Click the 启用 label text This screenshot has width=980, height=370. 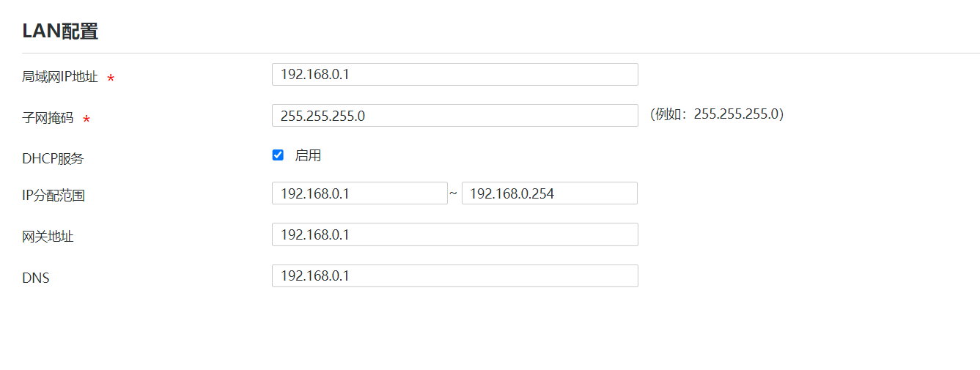point(308,155)
